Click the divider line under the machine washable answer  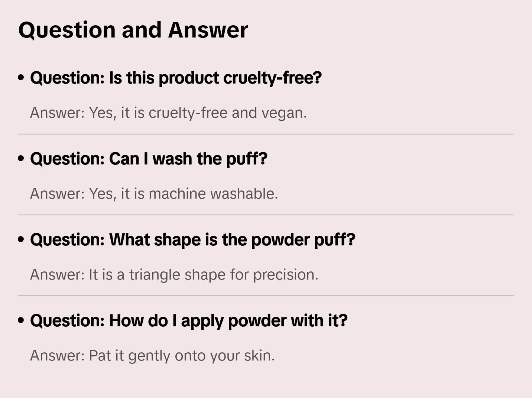click(x=266, y=215)
